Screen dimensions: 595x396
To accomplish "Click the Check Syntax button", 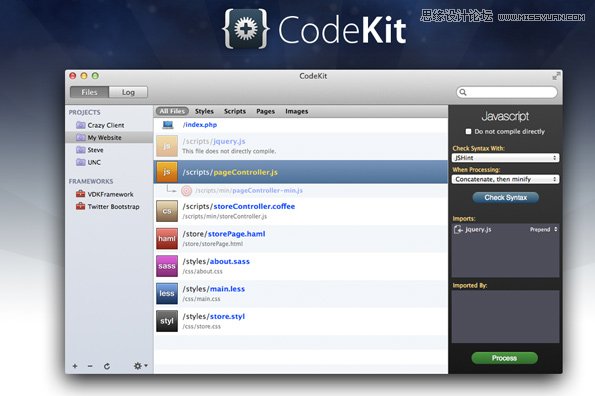I will click(505, 197).
